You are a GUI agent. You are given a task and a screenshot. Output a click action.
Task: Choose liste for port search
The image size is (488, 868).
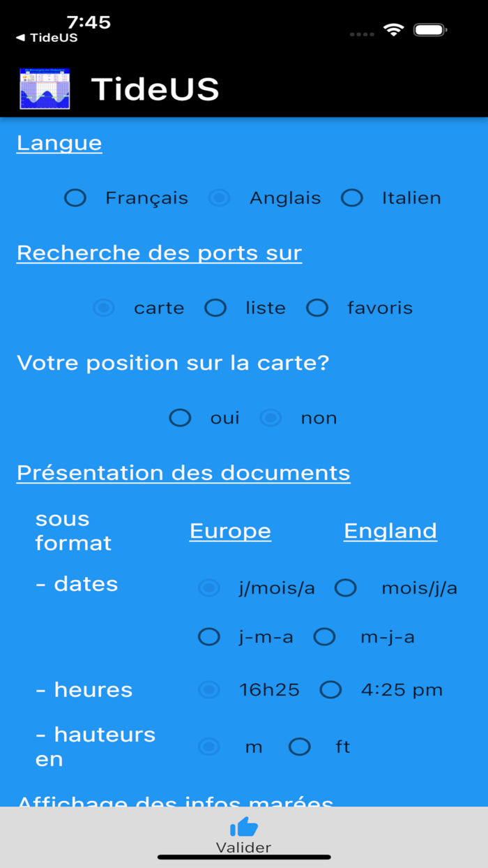[x=215, y=308]
